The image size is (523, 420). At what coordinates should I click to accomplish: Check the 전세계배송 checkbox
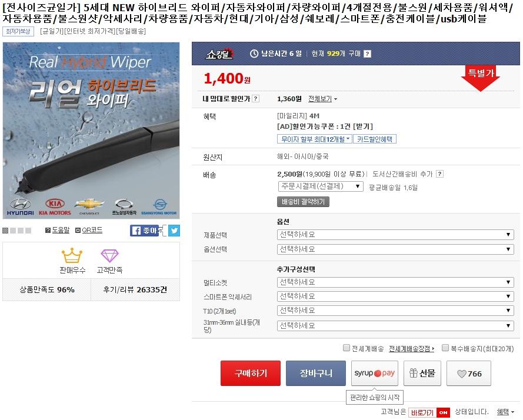point(347,348)
